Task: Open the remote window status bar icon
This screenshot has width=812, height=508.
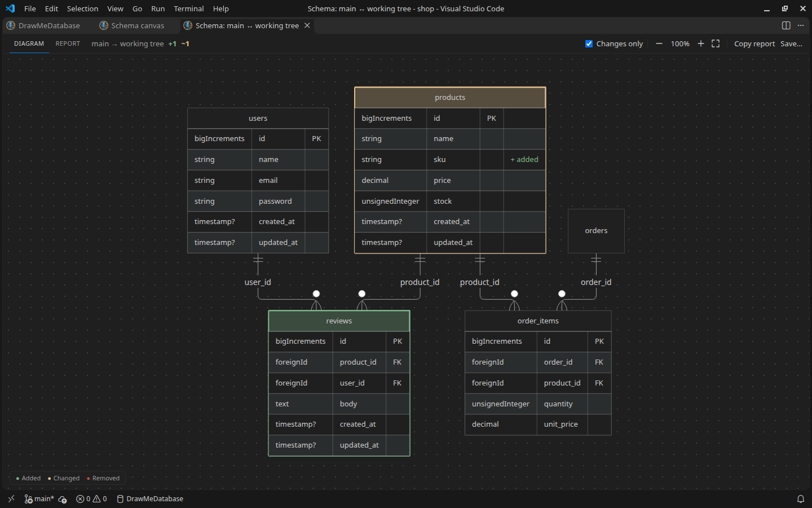Action: [11, 499]
